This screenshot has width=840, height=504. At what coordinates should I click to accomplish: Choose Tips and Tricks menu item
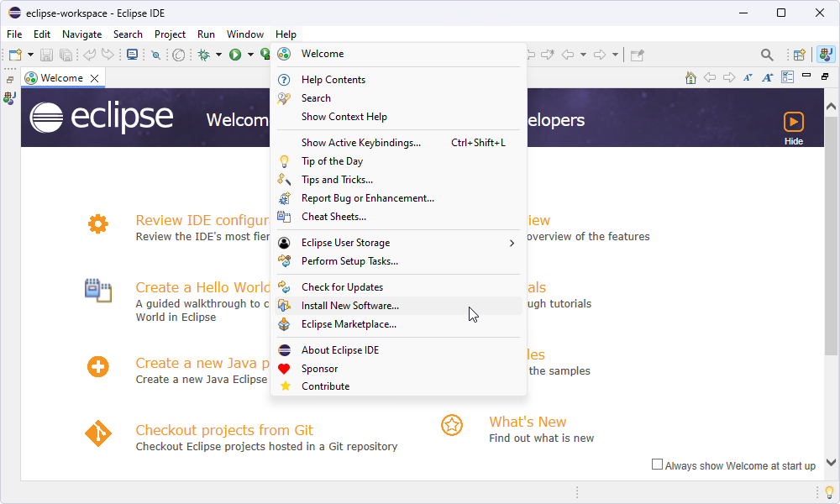398,180
